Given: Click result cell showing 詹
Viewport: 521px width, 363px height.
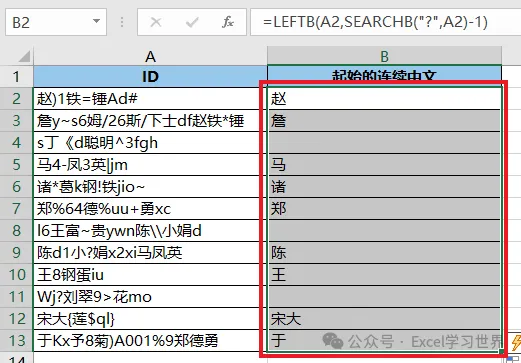Looking at the screenshot, I should tap(384, 121).
